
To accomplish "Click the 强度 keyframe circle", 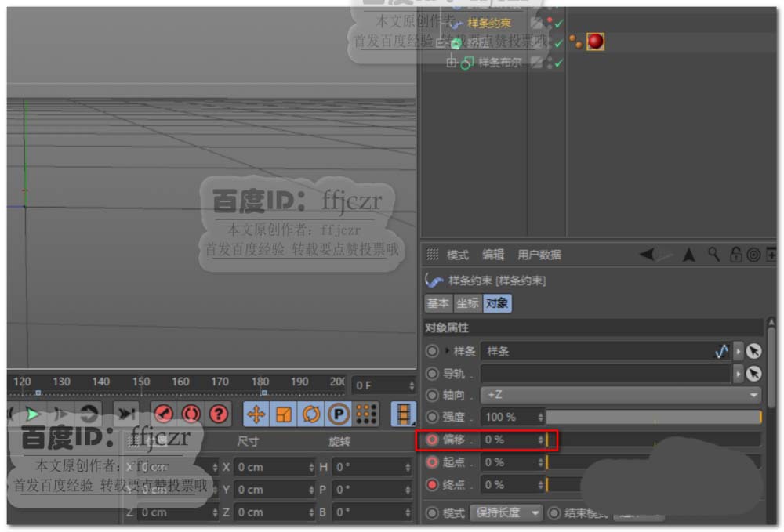I will [432, 417].
